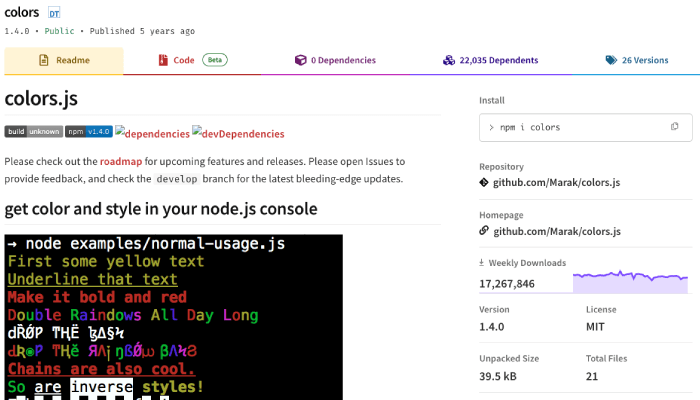The height and width of the screenshot is (400, 700).
Task: Click the weekly downloads sparkline chart
Action: coord(630,282)
